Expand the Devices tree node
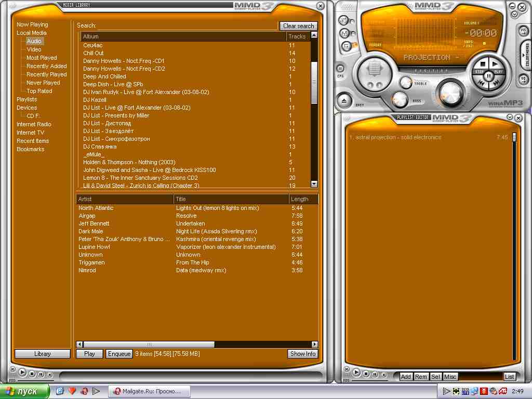532x399 pixels. point(26,108)
